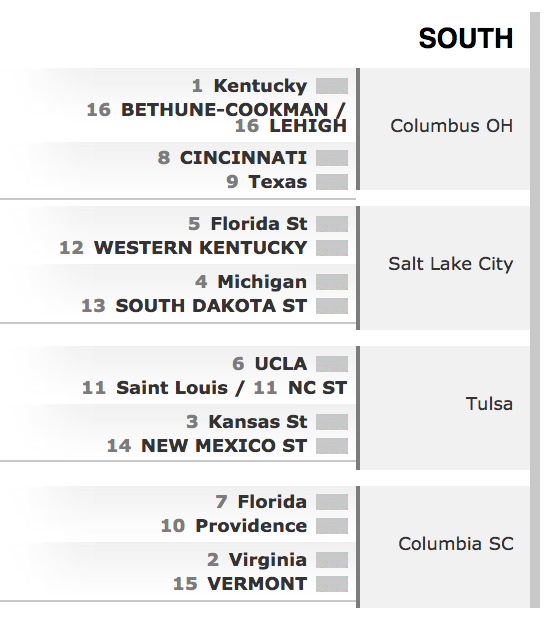Image resolution: width=544 pixels, height=622 pixels.
Task: Click the VERMONT team entry
Action: pyautogui.click(x=257, y=584)
